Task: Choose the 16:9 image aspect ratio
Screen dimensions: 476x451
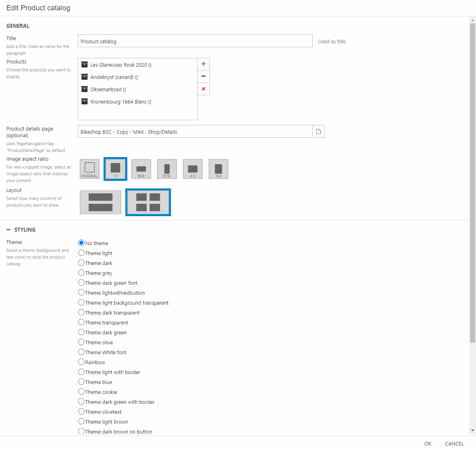Action: tap(141, 169)
